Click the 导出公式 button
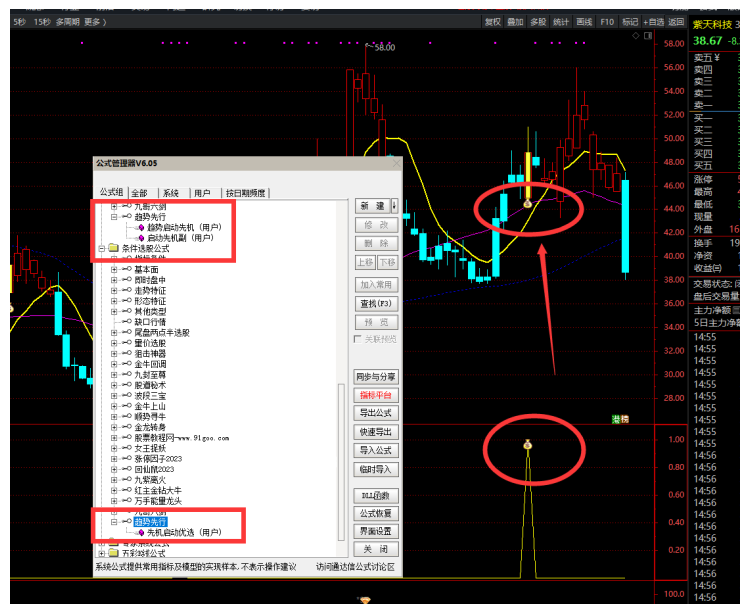Screen dimensions: 745x604 point(376,413)
